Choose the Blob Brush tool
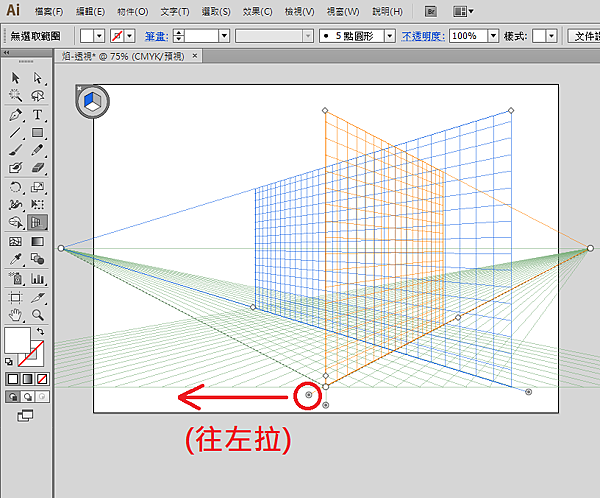The width and height of the screenshot is (600, 498). pyautogui.click(x=15, y=168)
